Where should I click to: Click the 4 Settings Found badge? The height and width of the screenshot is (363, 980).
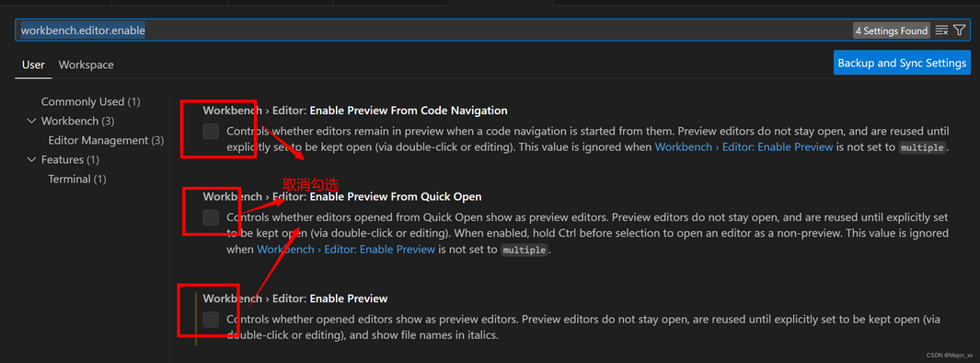892,30
